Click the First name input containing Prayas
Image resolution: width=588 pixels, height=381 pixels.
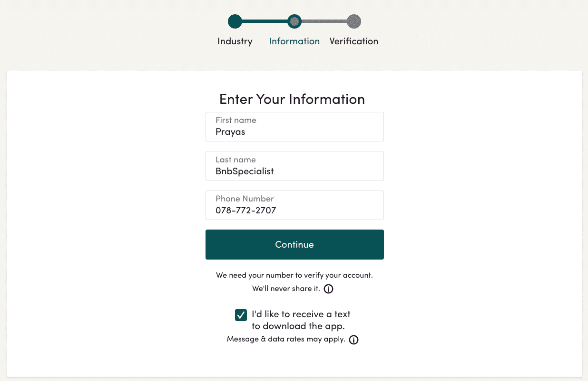tap(294, 127)
